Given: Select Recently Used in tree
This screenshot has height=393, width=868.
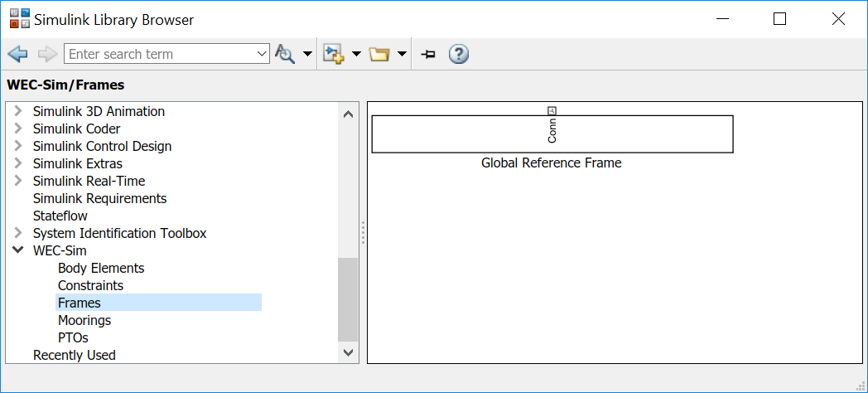Looking at the screenshot, I should point(75,355).
